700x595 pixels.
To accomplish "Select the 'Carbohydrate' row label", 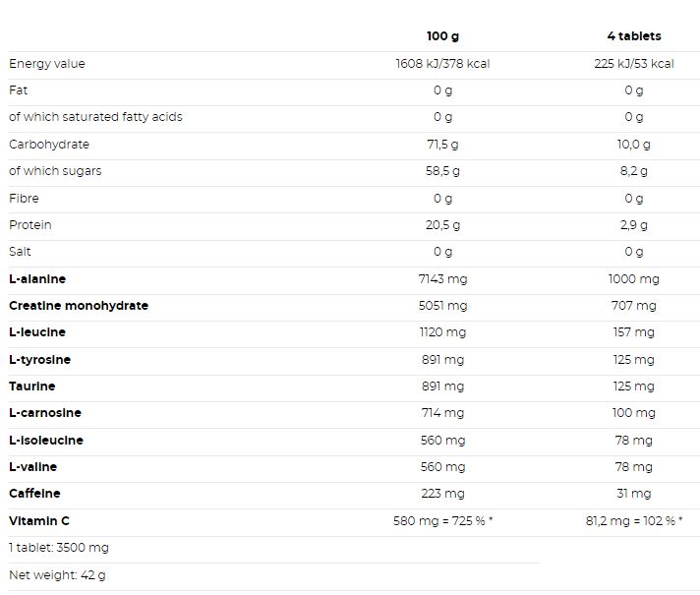I will (49, 145).
